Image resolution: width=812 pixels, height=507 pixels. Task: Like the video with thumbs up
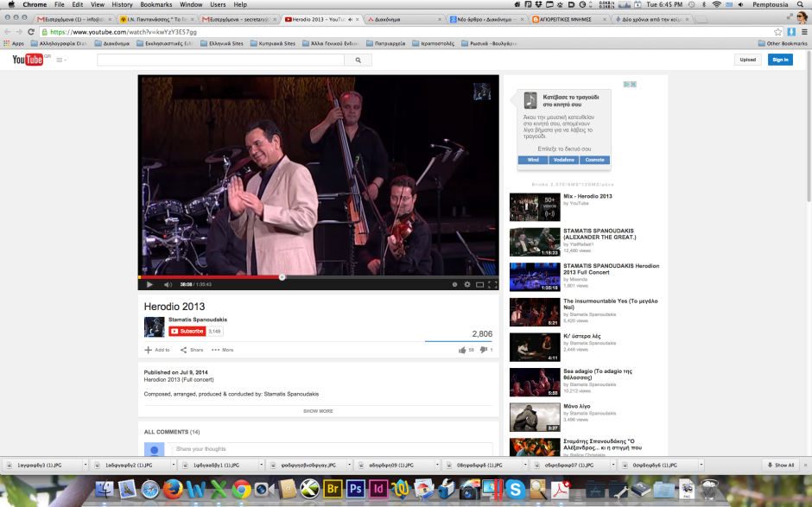(x=463, y=350)
